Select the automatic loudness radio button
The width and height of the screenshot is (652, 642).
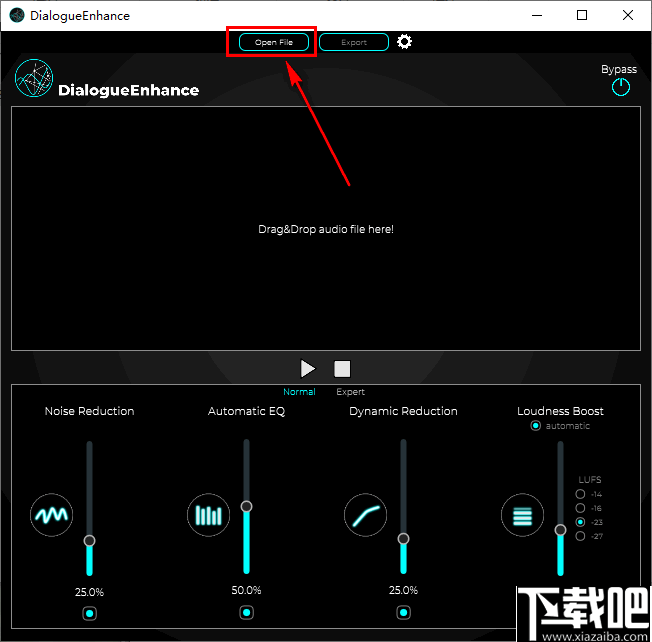click(x=536, y=426)
